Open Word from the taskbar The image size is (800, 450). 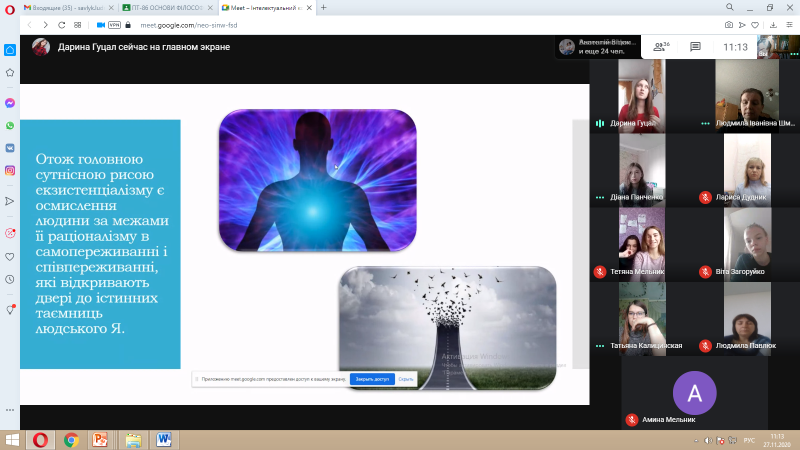[x=164, y=440]
